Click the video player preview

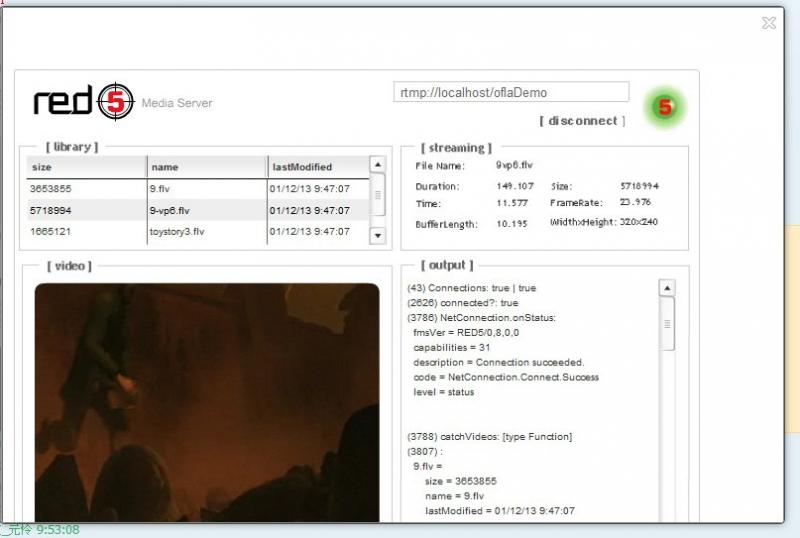click(207, 403)
